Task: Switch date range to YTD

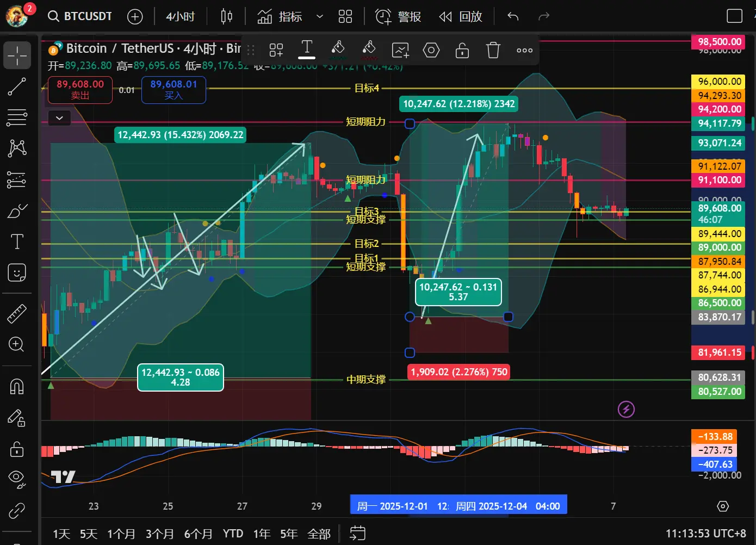Action: coord(233,534)
